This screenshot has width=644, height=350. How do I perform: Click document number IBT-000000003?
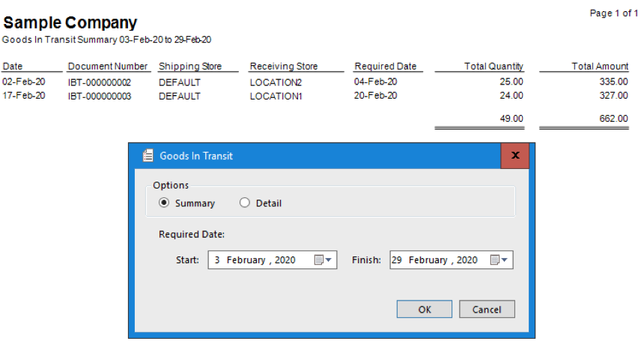tap(99, 96)
